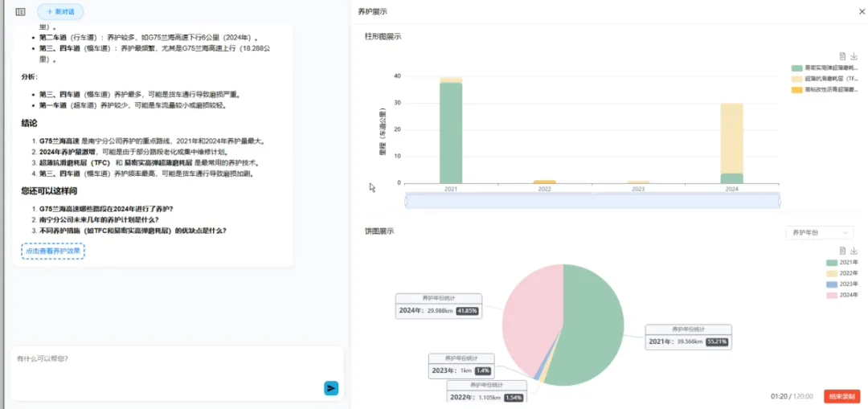The width and height of the screenshot is (868, 409).
Task: Click the 2022 x-axis label
Action: 545,189
